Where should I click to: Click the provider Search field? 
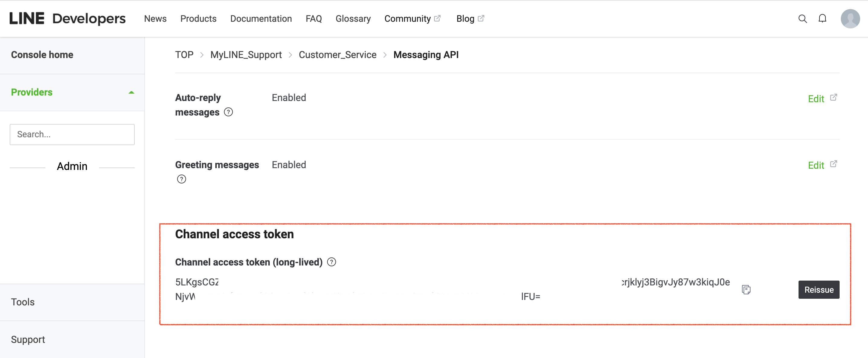pos(72,134)
